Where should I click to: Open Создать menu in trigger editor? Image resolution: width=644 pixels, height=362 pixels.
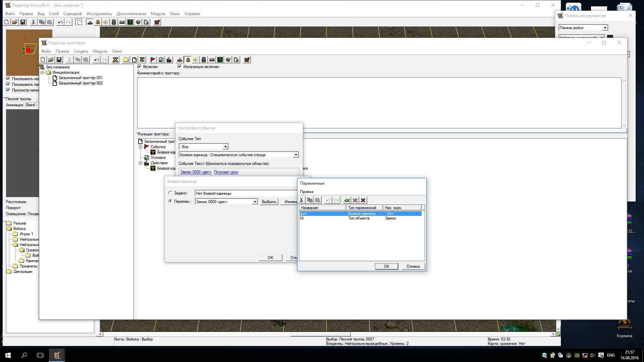click(x=81, y=51)
